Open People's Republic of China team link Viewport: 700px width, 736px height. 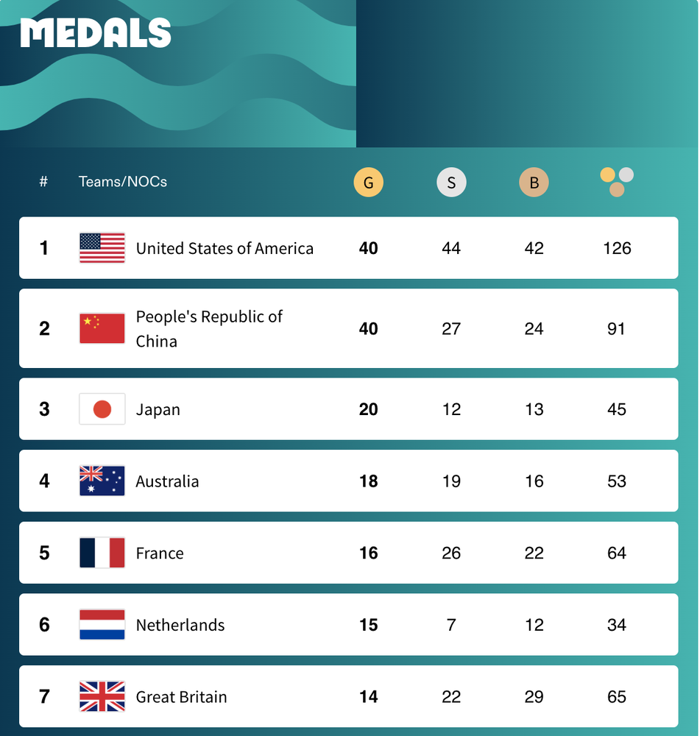coord(209,328)
